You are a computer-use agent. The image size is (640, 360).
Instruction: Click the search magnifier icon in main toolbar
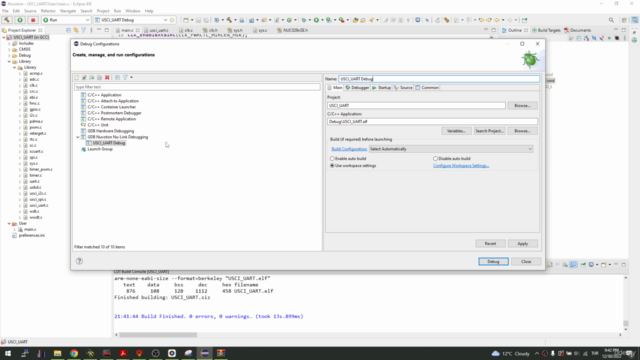tap(611, 20)
